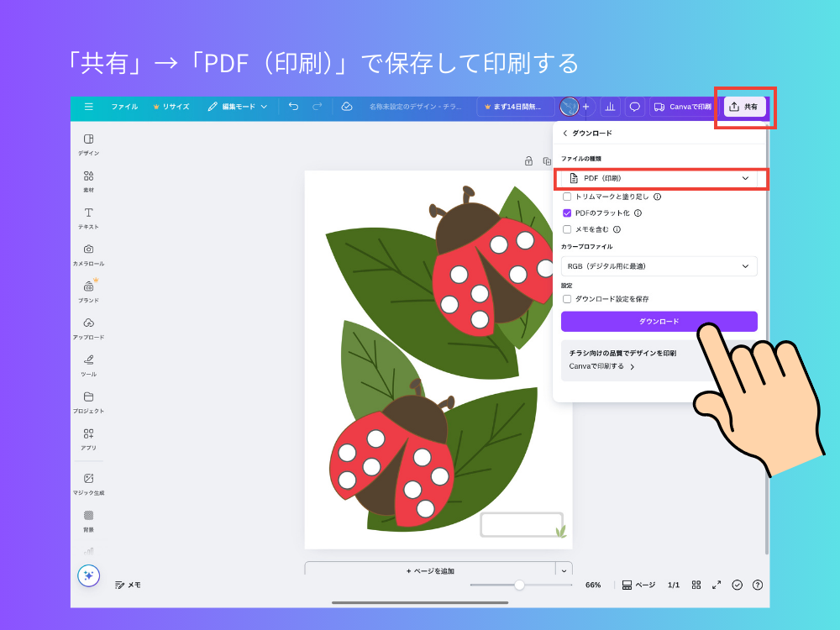Open the comments bubble icon
This screenshot has width=840, height=630.
click(634, 107)
